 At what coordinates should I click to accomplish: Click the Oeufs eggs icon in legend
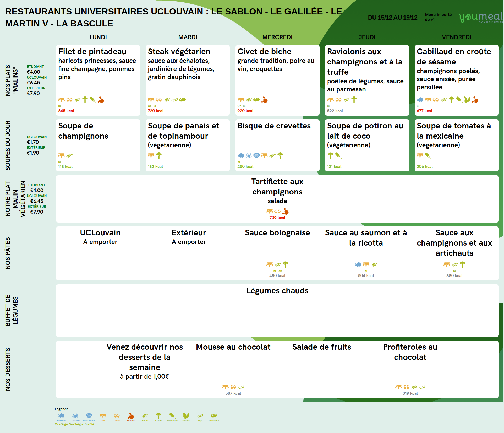pos(117,416)
